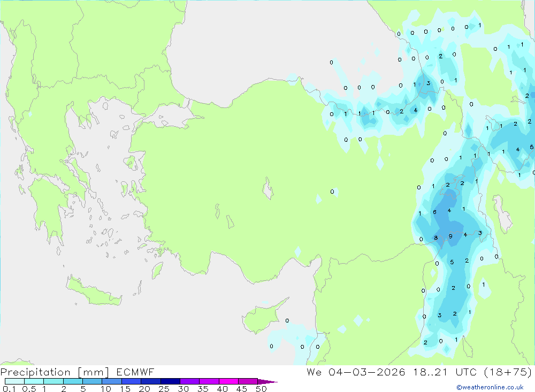Click the legend label '0.1'
535x392 pixels.
[9, 389]
